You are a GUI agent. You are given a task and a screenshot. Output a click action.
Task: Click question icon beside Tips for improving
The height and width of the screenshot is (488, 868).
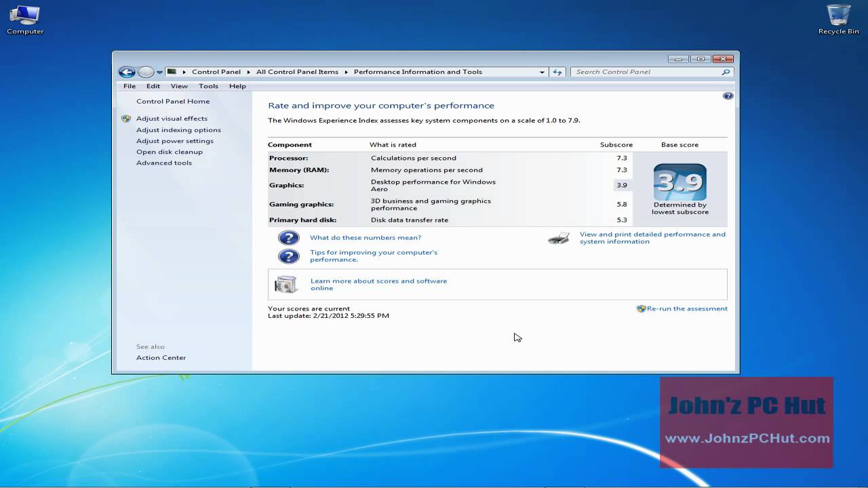[289, 256]
